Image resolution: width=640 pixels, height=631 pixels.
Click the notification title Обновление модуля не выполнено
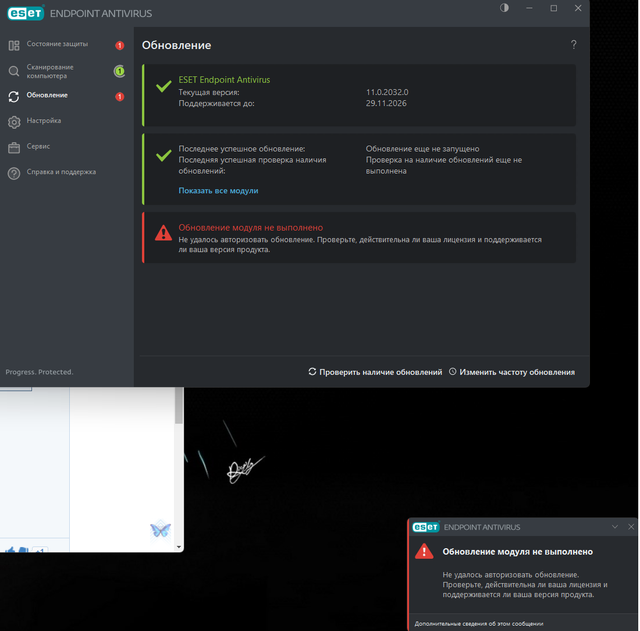(518, 552)
